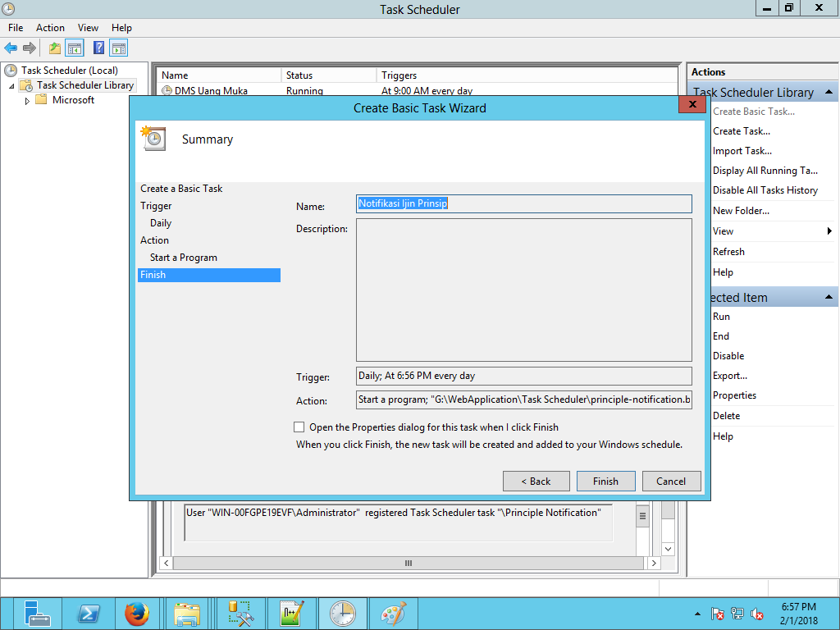
Task: Expand the Microsoft folder tree node
Action: (27, 101)
